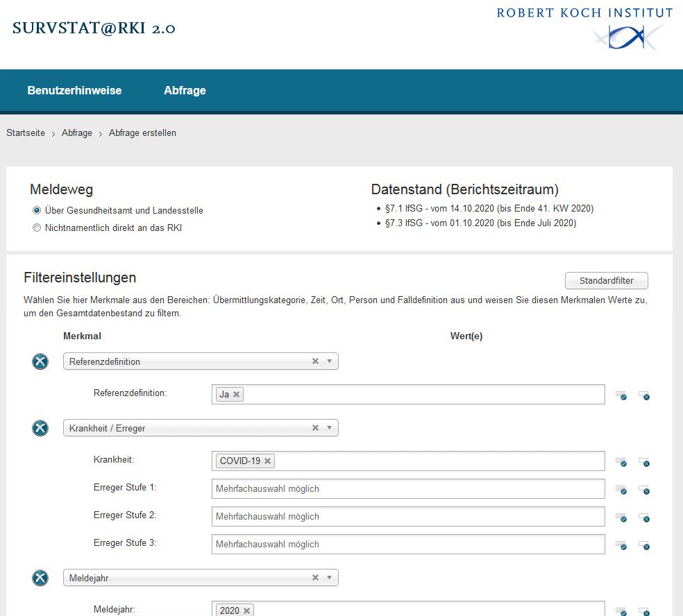The height and width of the screenshot is (616, 683).
Task: Select 'Nichtnamentlich direkt an das RKI' radio button
Action: pyautogui.click(x=37, y=228)
